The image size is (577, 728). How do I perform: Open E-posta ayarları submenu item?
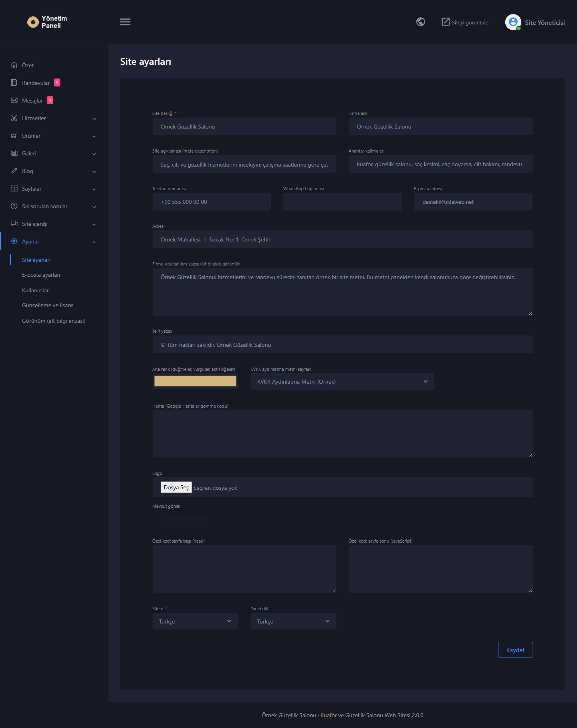[x=41, y=275]
